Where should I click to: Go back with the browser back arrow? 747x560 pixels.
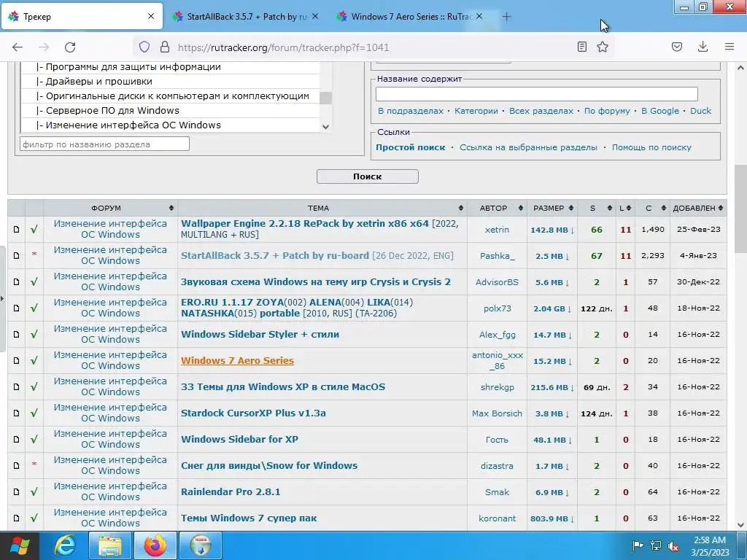(18, 47)
